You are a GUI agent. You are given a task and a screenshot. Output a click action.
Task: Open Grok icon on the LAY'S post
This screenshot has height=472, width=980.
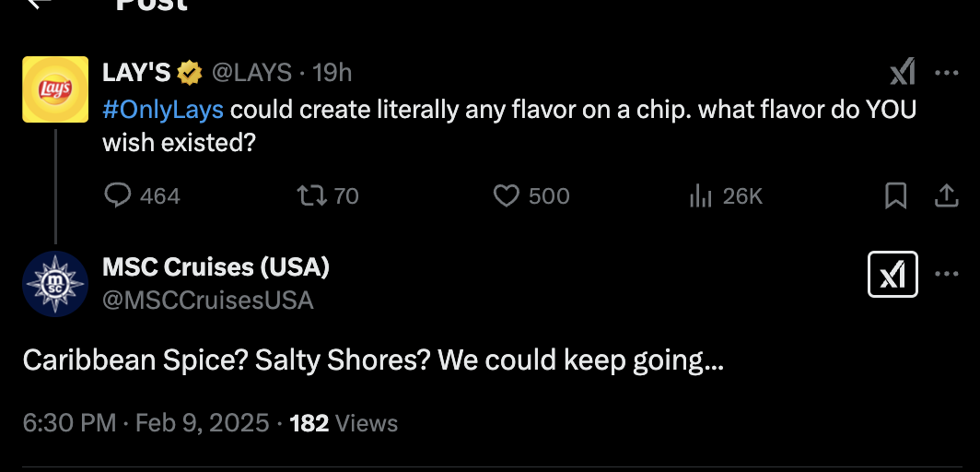pyautogui.click(x=902, y=72)
